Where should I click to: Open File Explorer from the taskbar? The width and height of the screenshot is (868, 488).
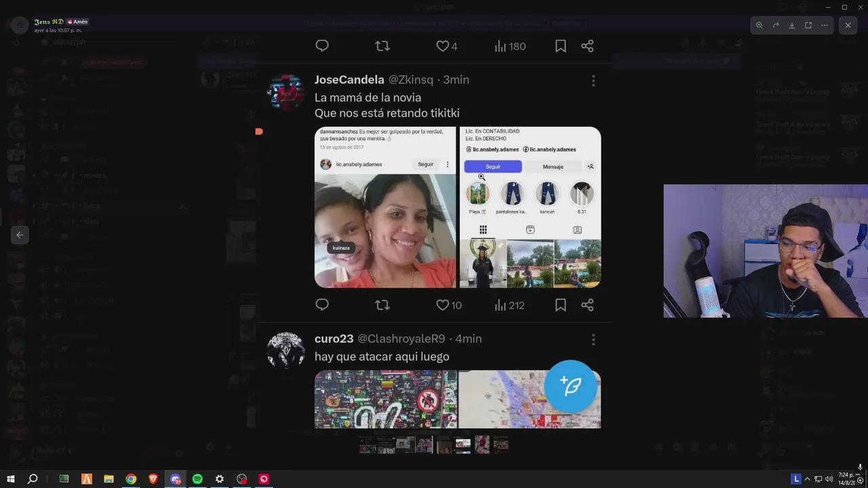(x=108, y=479)
